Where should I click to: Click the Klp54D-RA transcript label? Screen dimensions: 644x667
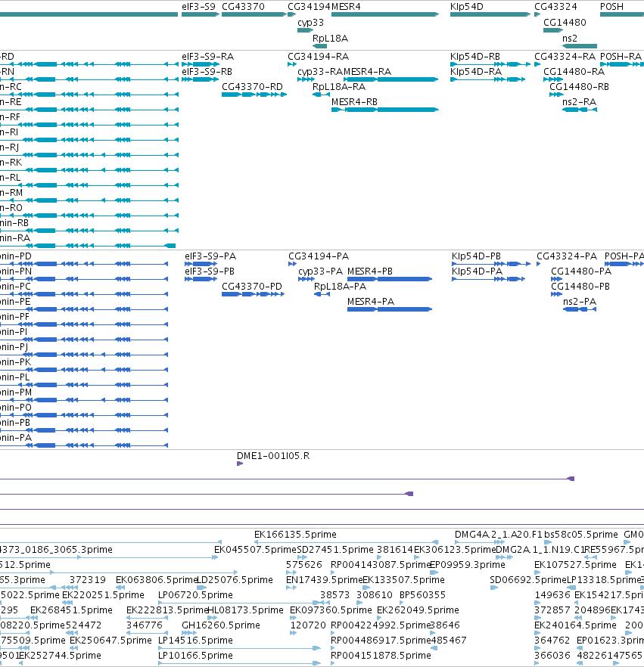pyautogui.click(x=476, y=71)
